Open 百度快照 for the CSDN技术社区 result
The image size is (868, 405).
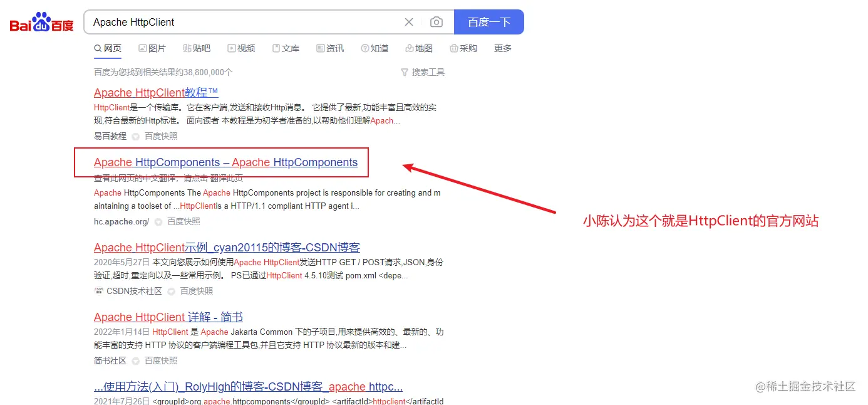point(197,291)
